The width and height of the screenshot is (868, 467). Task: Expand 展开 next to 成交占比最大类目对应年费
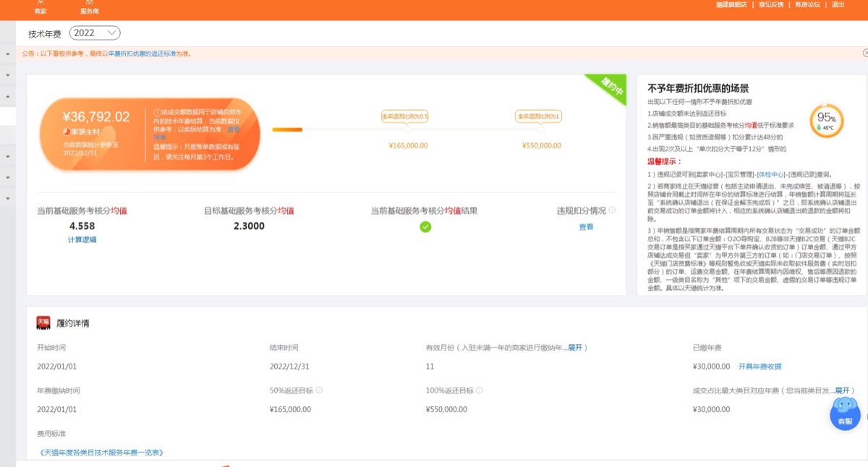(x=843, y=390)
